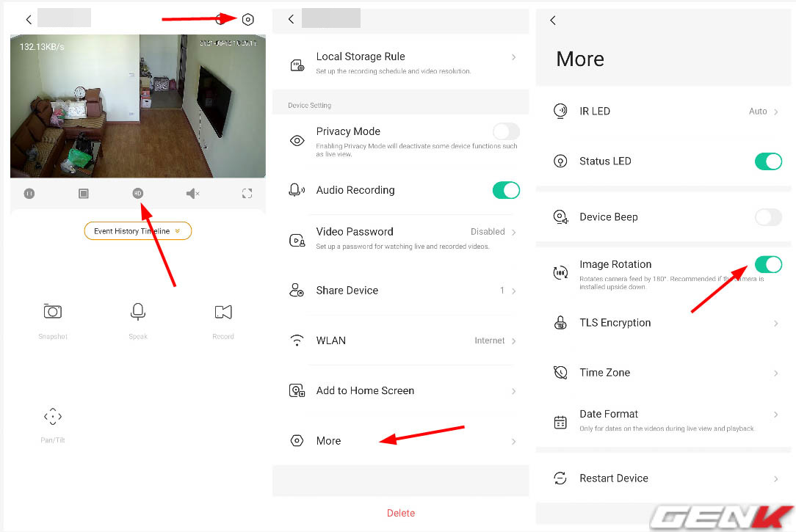Expand Event History Timeline
The width and height of the screenshot is (796, 532).
pyautogui.click(x=138, y=231)
